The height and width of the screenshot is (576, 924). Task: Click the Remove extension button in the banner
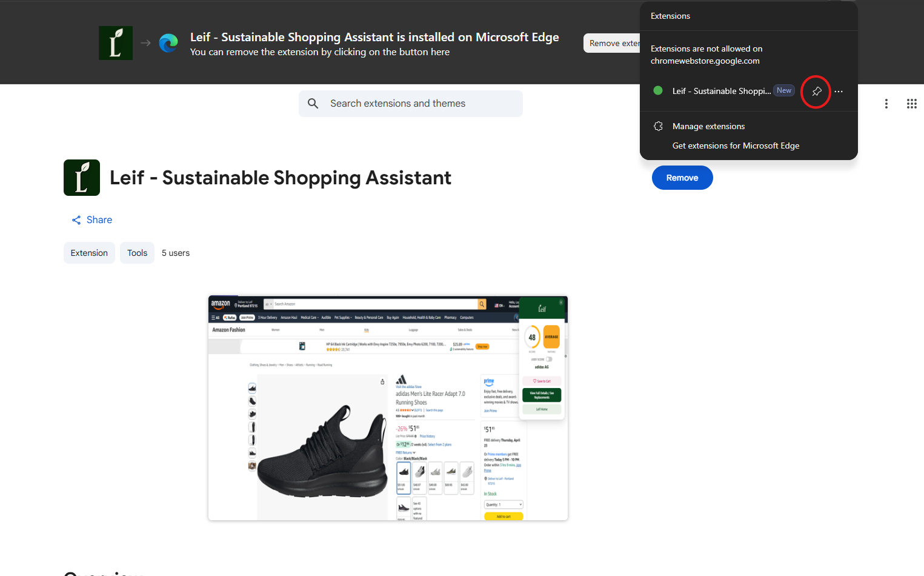(x=612, y=43)
